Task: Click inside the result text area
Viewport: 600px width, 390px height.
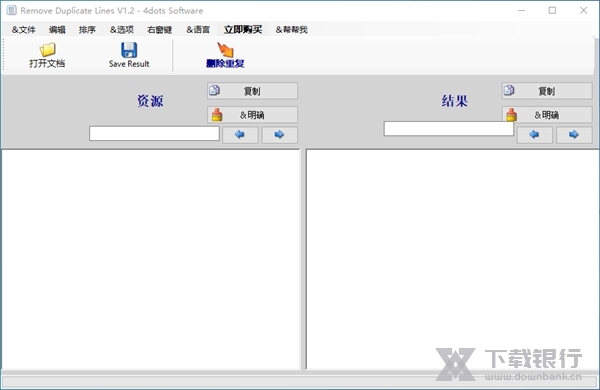Action: (453, 259)
